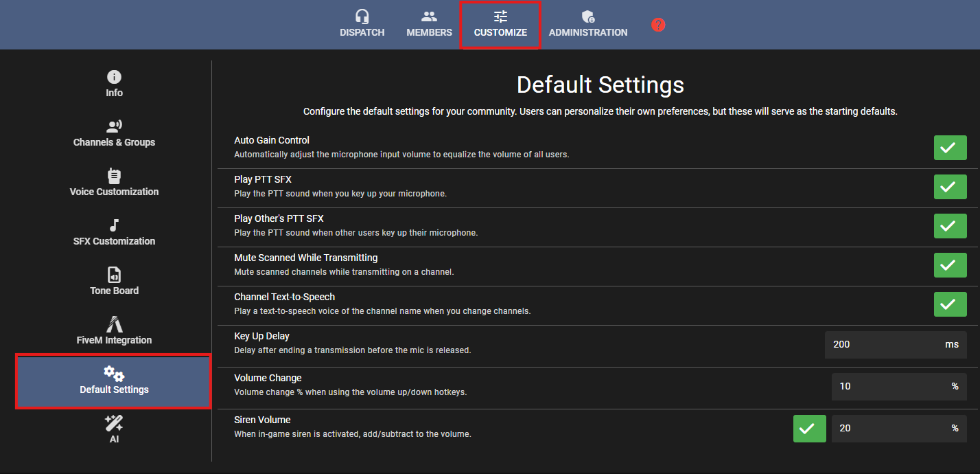Open the Info section in sidebar
Image resolution: width=980 pixels, height=474 pixels.
114,84
